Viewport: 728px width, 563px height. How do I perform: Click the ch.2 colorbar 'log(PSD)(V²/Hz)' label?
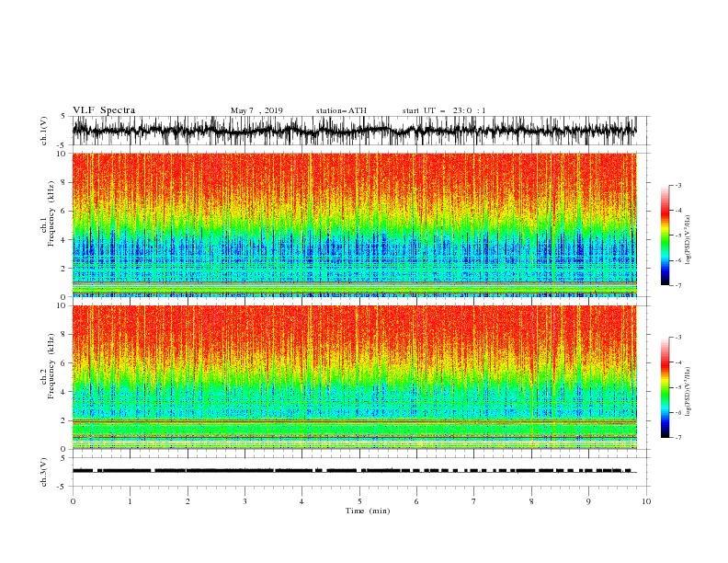pos(688,392)
